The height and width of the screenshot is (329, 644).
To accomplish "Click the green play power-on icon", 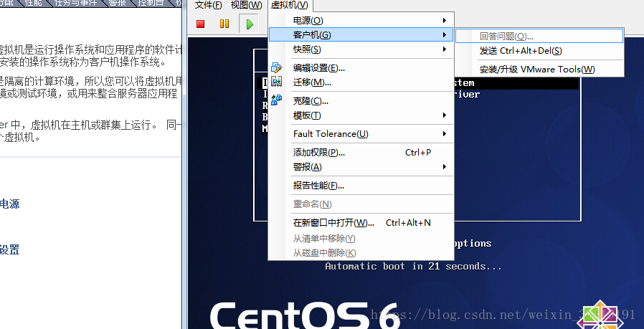I will (249, 24).
